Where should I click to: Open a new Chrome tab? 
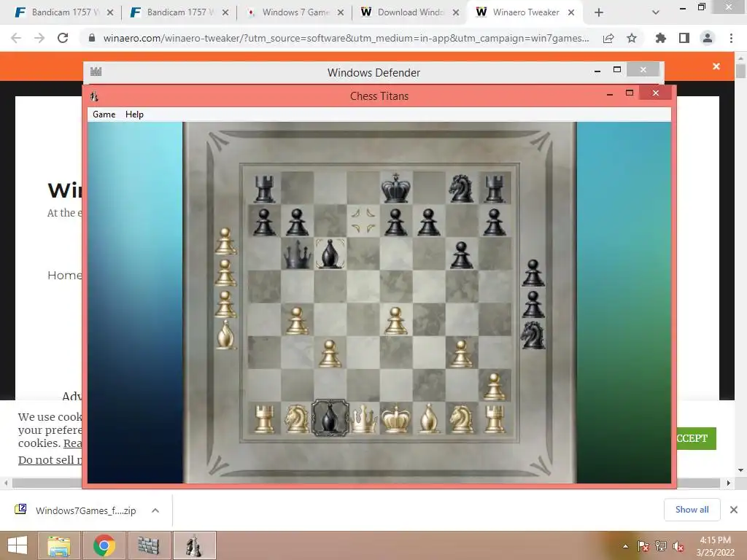[599, 13]
